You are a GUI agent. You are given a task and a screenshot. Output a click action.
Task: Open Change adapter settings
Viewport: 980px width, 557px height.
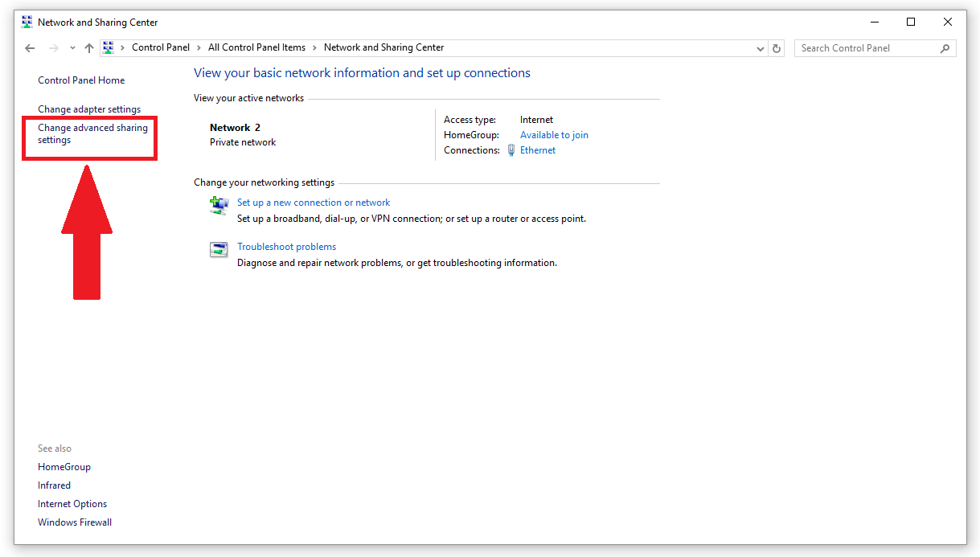click(x=89, y=109)
